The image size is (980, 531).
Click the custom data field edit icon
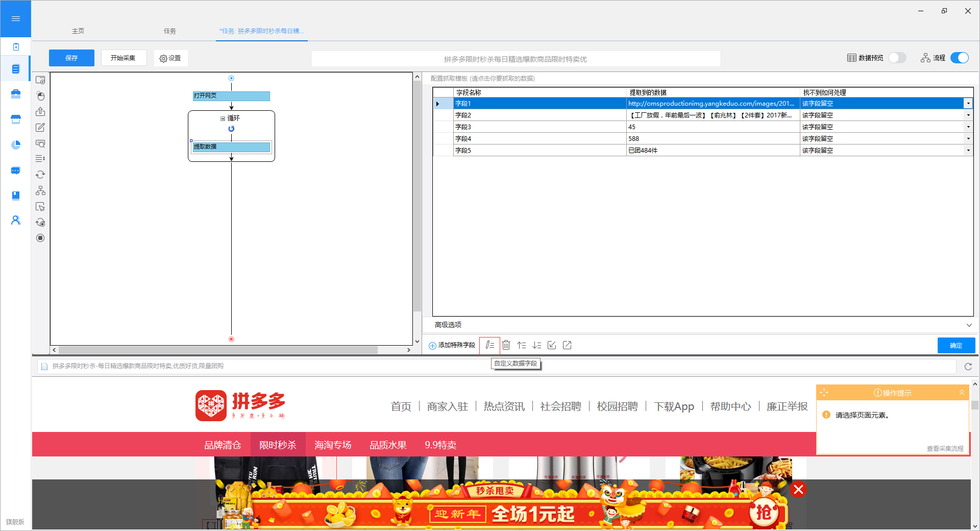coord(489,345)
